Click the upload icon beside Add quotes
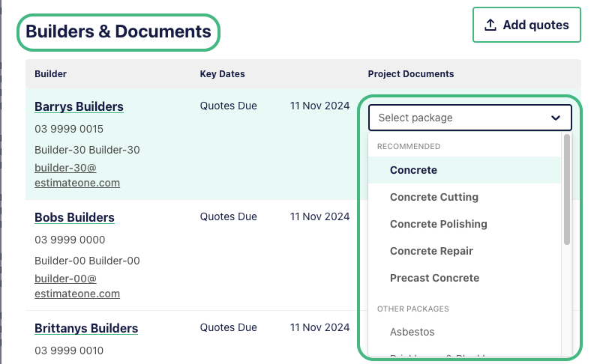The height and width of the screenshot is (364, 597). [x=490, y=25]
